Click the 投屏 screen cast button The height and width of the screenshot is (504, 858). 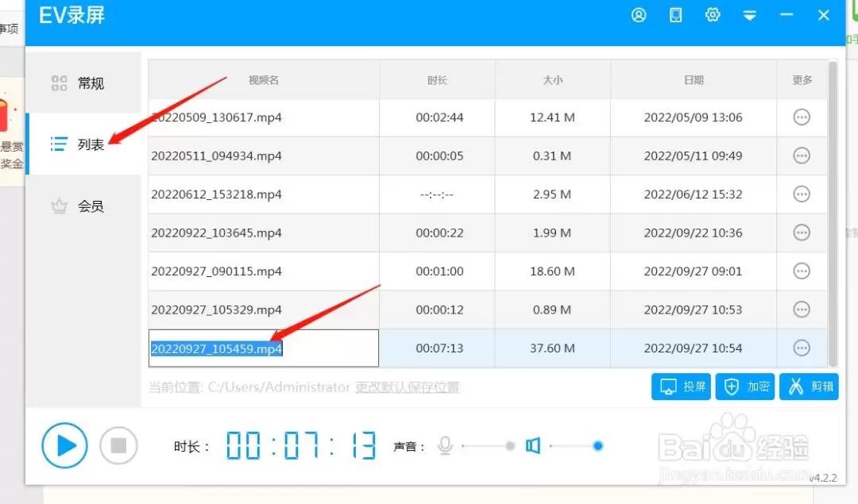click(x=681, y=387)
